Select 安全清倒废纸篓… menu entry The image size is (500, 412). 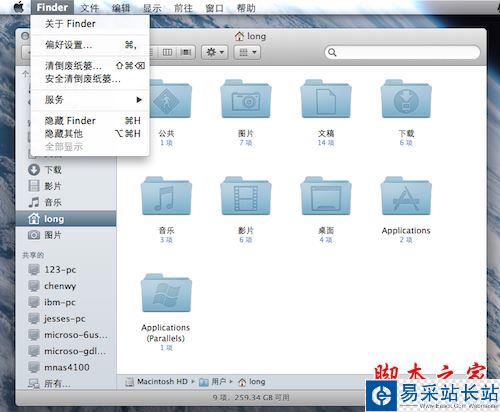90,79
